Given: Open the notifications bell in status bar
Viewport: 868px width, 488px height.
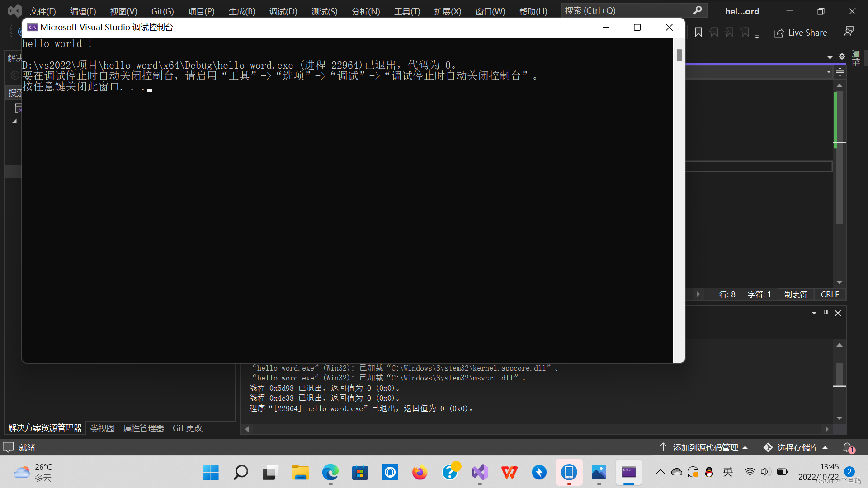Looking at the screenshot, I should [848, 447].
